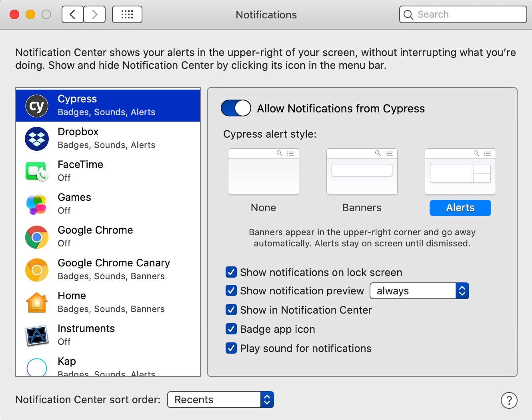Focus the Search input field

(x=463, y=14)
